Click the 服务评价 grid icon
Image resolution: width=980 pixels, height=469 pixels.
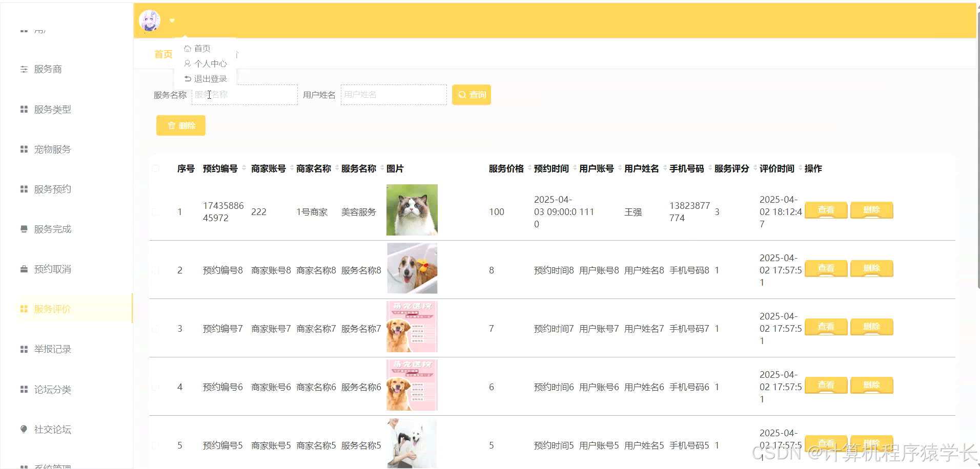click(24, 309)
